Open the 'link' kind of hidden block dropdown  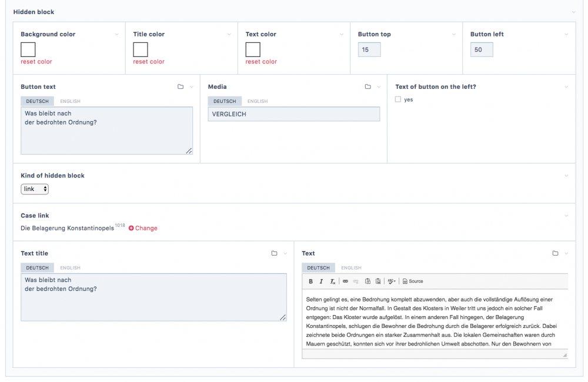35,189
